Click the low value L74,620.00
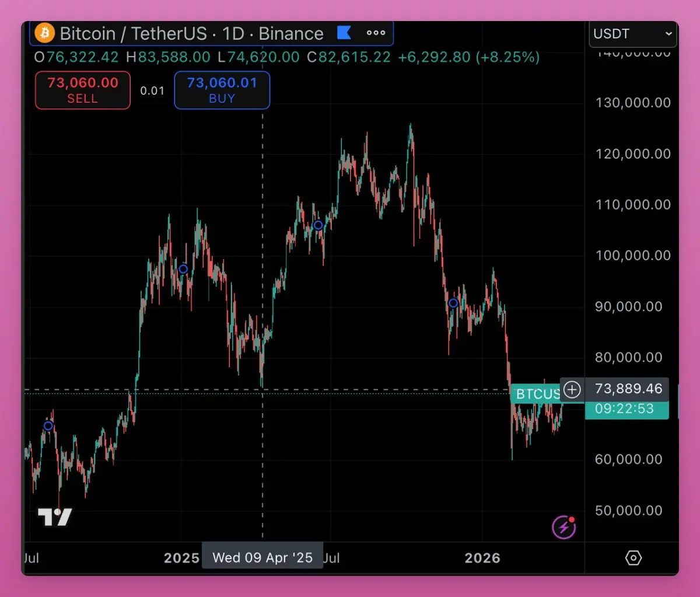Image resolution: width=700 pixels, height=597 pixels. 258,57
